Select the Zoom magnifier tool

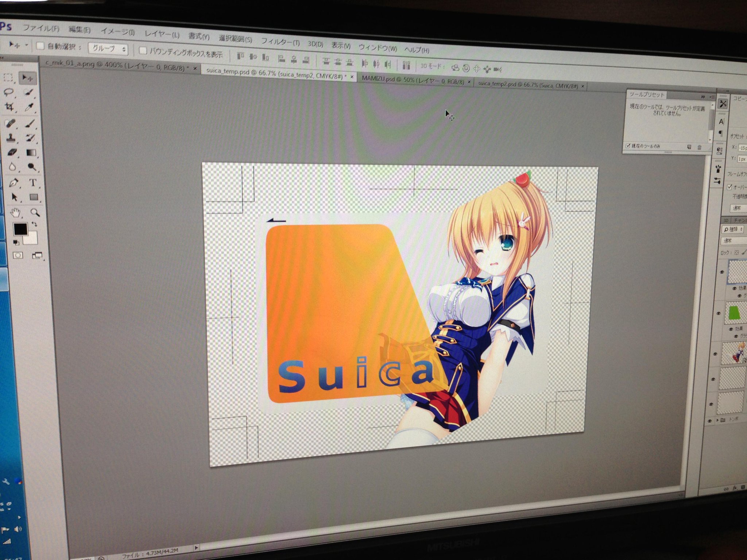point(35,212)
